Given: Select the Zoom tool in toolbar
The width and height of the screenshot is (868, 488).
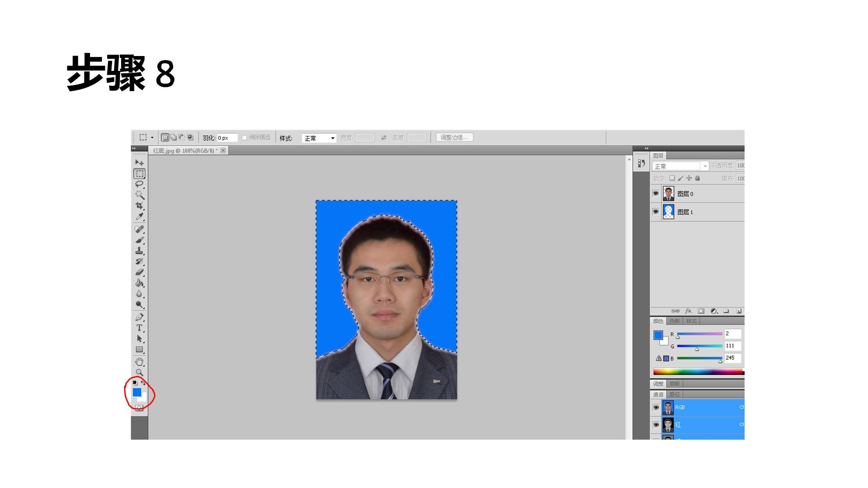Looking at the screenshot, I should coord(139,373).
